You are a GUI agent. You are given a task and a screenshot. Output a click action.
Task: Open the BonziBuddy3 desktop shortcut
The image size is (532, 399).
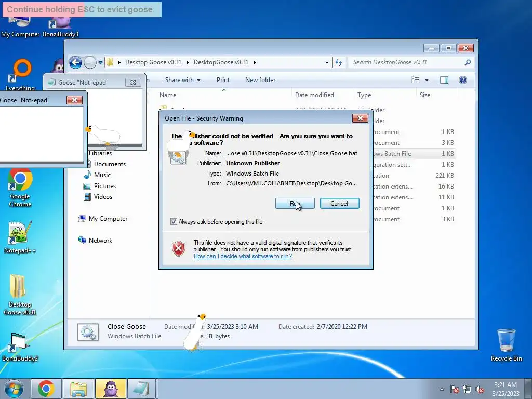pyautogui.click(x=60, y=25)
